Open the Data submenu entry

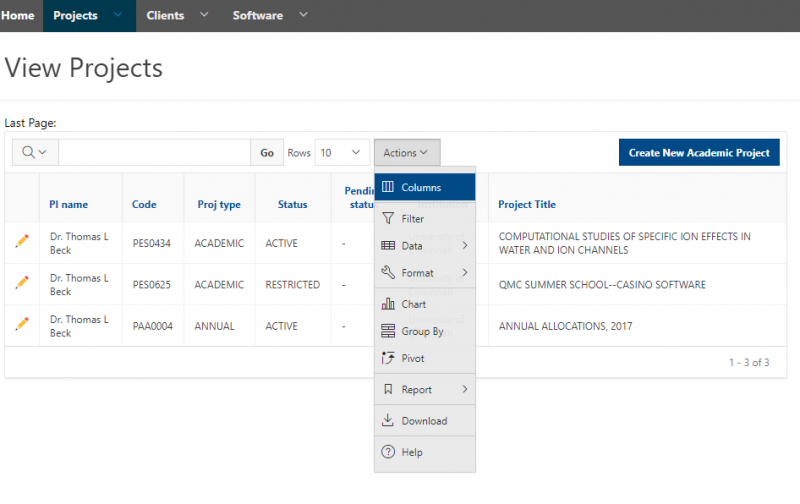click(424, 246)
